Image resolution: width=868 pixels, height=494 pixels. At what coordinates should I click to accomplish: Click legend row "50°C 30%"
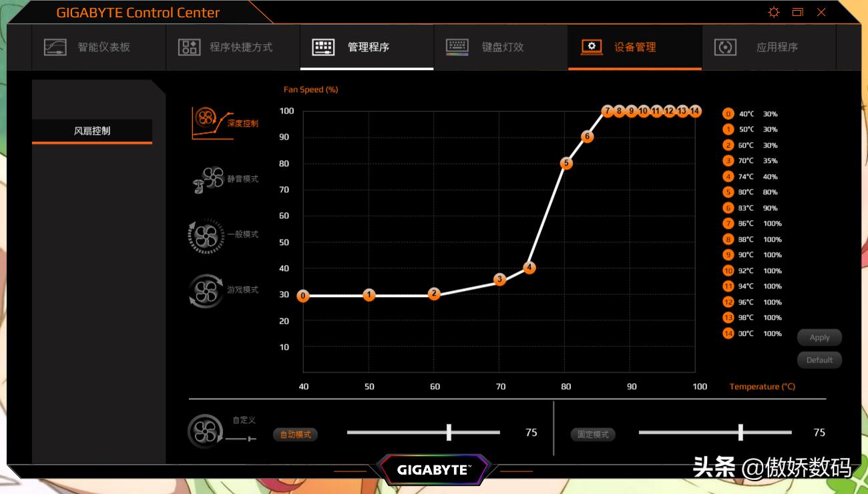pos(750,130)
